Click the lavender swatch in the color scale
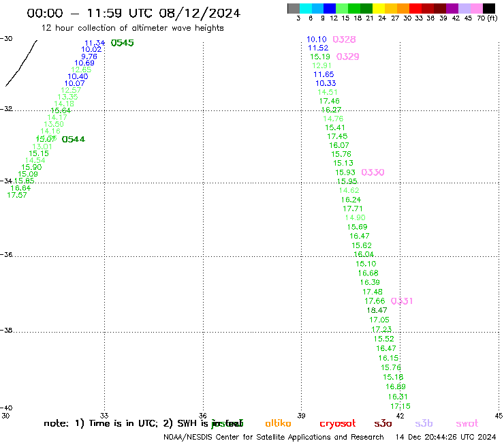504x443 pixels. click(x=464, y=8)
